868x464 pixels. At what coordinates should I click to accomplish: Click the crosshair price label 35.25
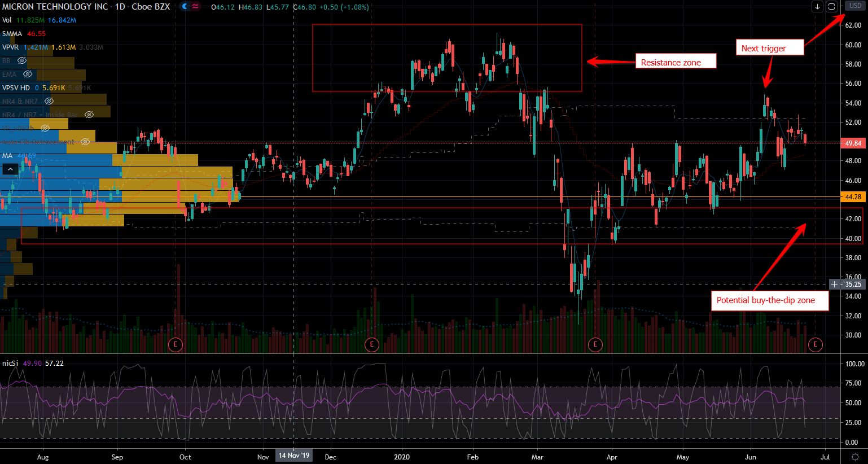(853, 284)
